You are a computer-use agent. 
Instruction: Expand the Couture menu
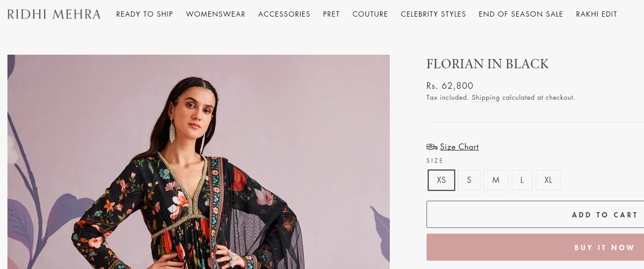370,14
